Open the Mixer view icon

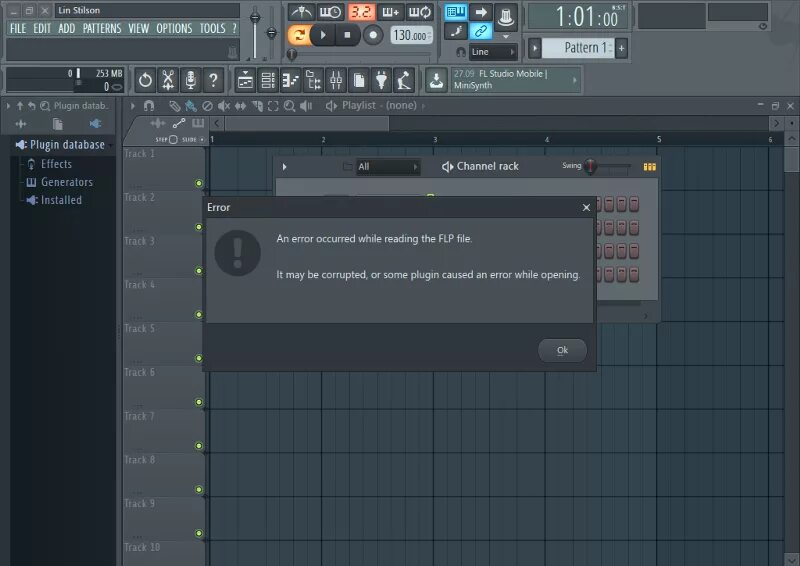(336, 80)
